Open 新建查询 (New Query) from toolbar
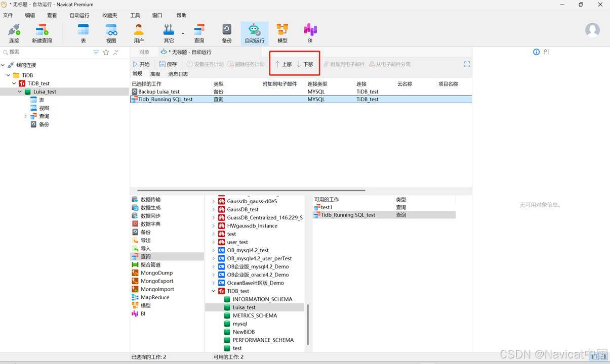Viewport: 610px width, 364px height. [x=42, y=33]
